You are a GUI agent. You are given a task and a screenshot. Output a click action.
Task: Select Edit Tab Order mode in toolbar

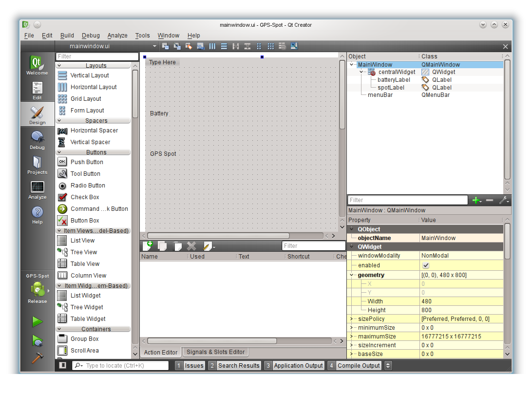pos(201,46)
